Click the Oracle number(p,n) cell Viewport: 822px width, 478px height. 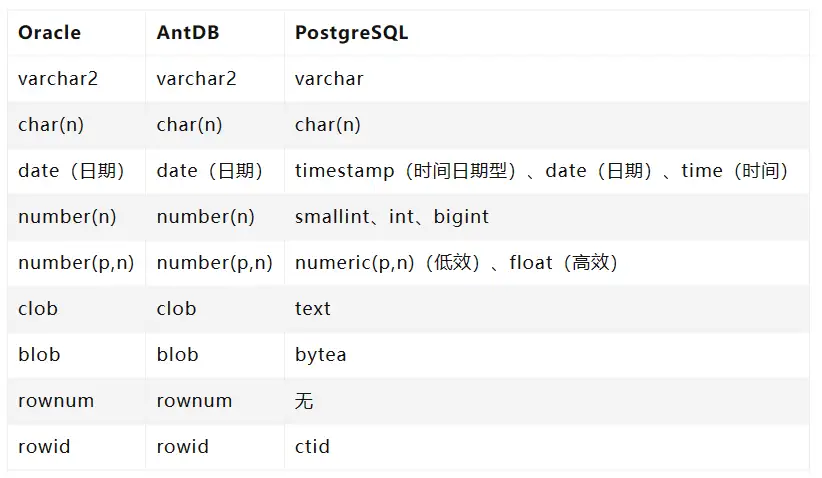pos(76,263)
